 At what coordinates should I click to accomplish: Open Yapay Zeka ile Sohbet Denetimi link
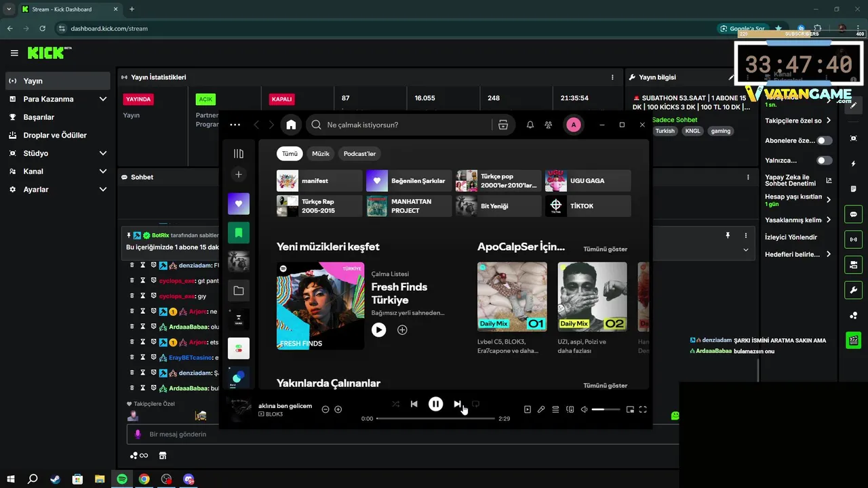798,180
